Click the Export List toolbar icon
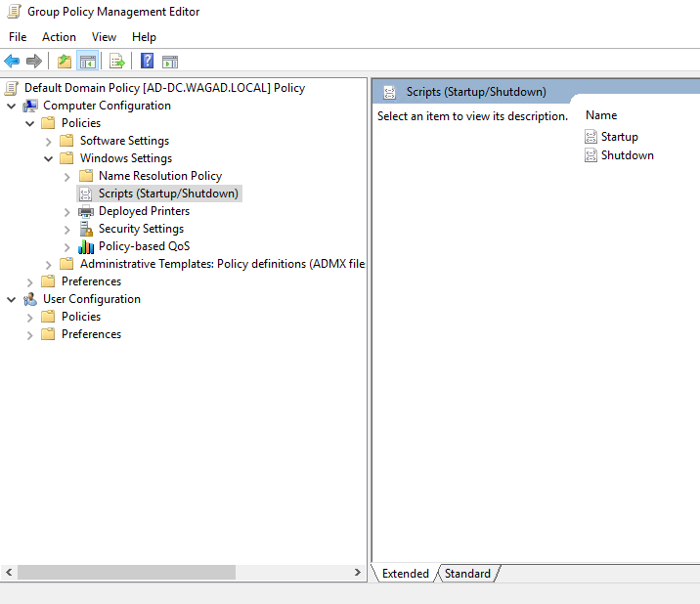 point(117,62)
